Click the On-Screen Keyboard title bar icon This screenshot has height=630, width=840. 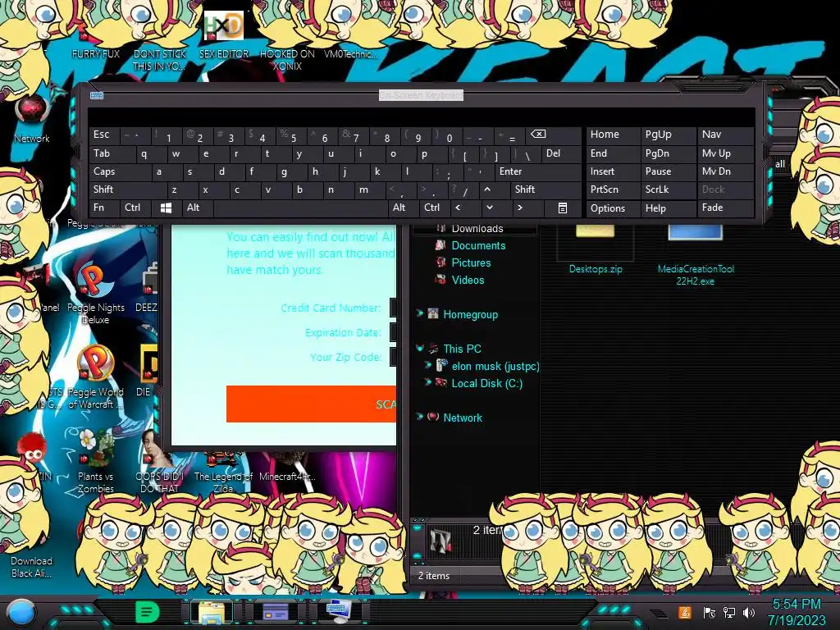click(97, 95)
